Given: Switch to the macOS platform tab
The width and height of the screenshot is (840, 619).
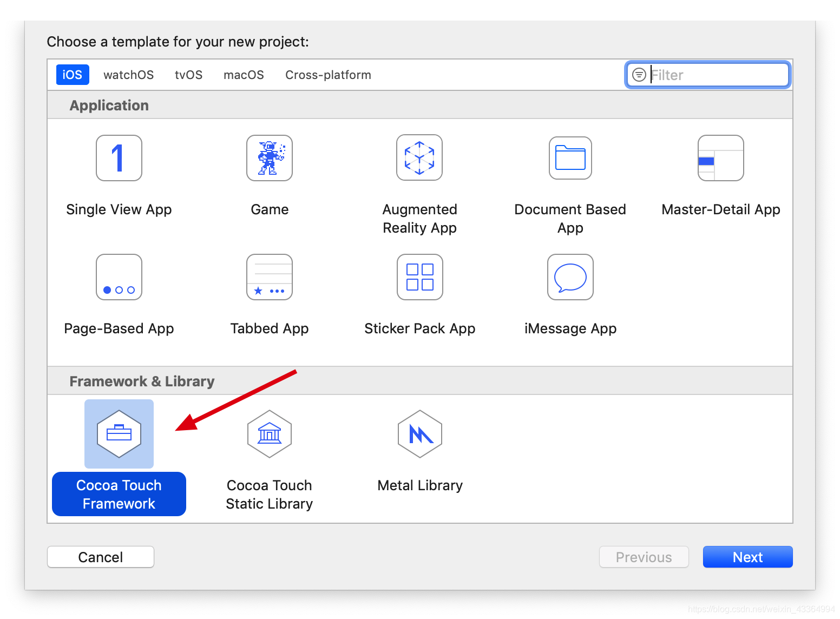Looking at the screenshot, I should click(244, 75).
